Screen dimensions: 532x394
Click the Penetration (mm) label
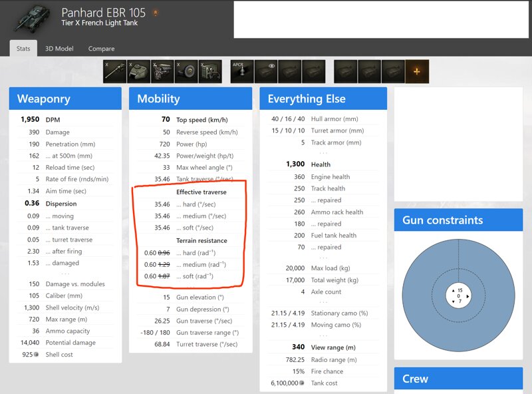point(70,144)
